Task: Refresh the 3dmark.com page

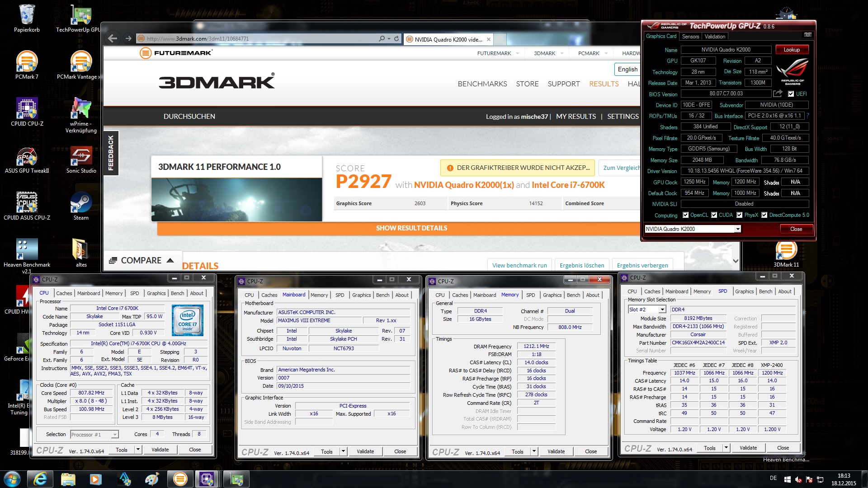Action: pyautogui.click(x=396, y=39)
